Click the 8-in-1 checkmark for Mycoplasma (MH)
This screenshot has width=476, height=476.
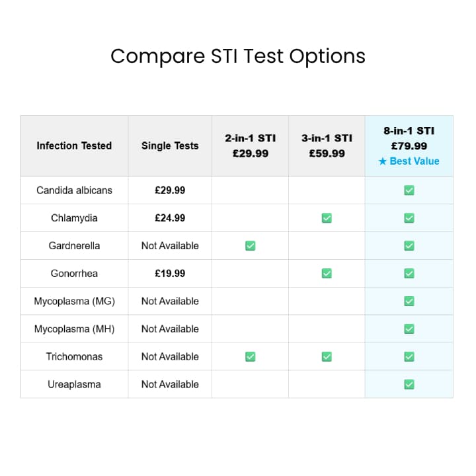tap(409, 329)
